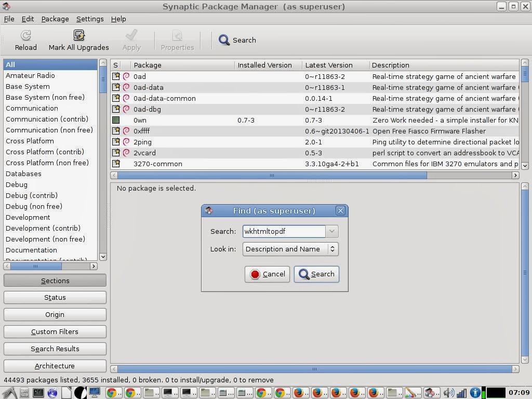Click package list scroll-right arrow

point(515,175)
